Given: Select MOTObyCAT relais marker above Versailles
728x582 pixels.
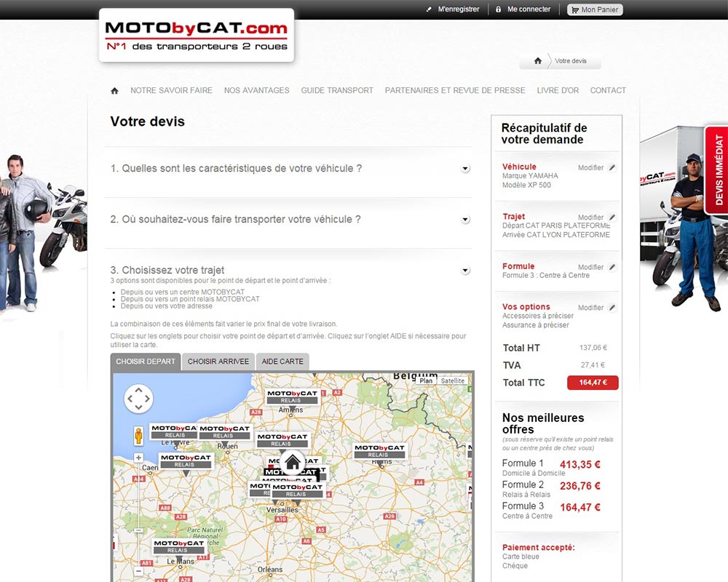Looking at the screenshot, I should pyautogui.click(x=297, y=490).
